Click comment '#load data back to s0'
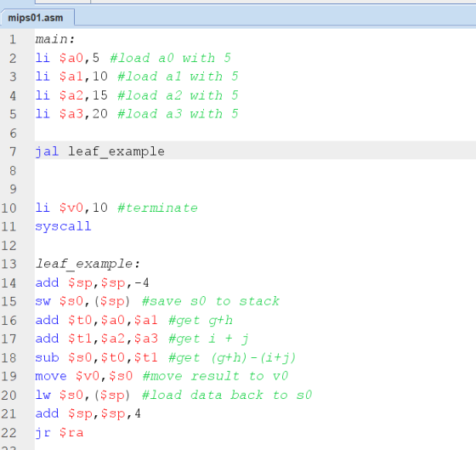 pyautogui.click(x=227, y=395)
